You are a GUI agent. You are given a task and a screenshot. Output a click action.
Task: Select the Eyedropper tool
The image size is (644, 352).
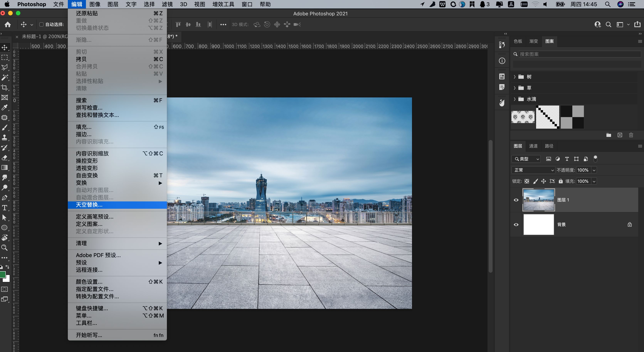pyautogui.click(x=4, y=107)
